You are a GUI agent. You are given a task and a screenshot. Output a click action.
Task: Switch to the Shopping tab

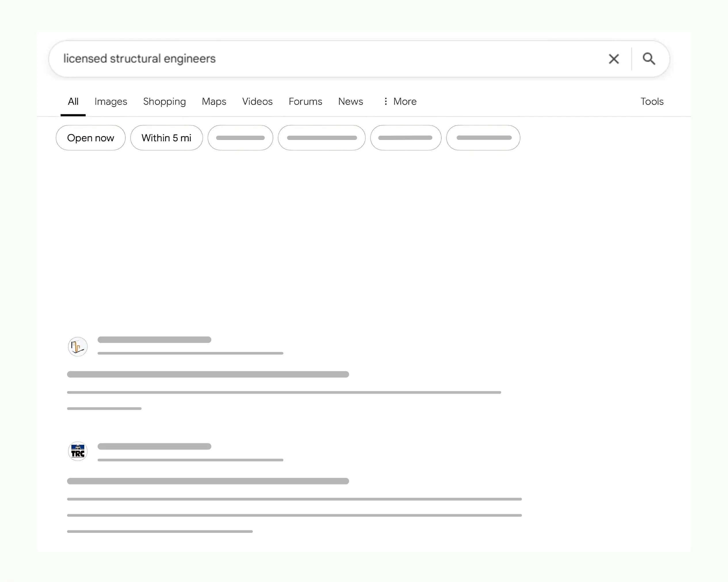click(x=165, y=101)
